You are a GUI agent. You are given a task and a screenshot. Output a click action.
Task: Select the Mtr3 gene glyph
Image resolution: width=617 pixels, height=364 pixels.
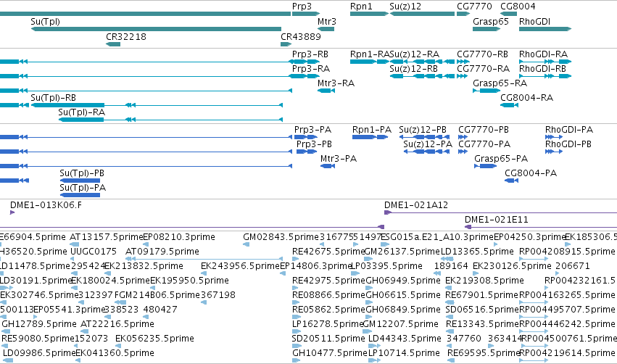pos(326,29)
